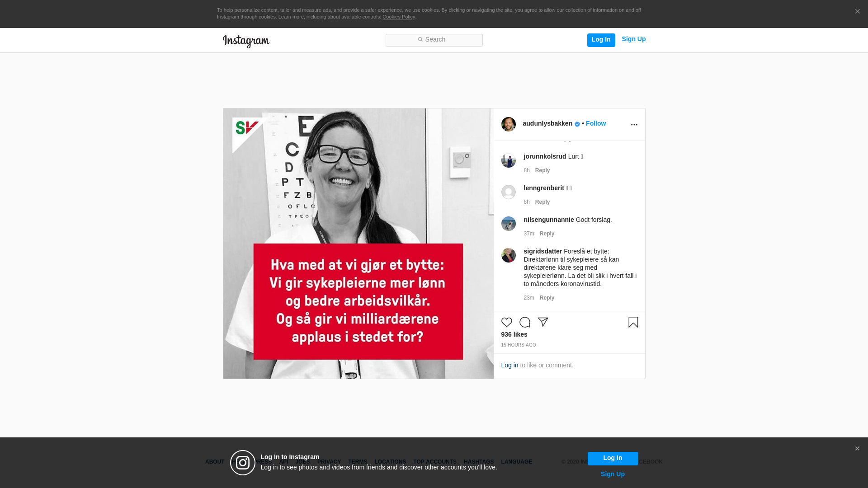Click Log In button in bottom banner
Screen dimensions: 868x488
(613, 458)
